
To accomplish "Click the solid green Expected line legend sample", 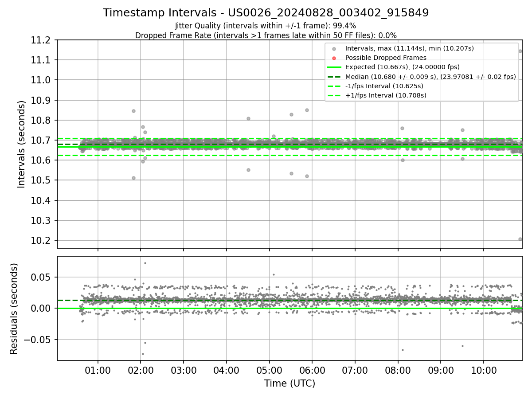I will coord(334,67).
